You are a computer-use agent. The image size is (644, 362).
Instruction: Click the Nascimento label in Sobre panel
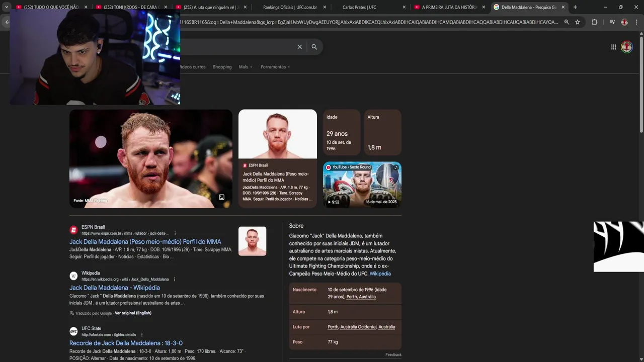pos(304,290)
